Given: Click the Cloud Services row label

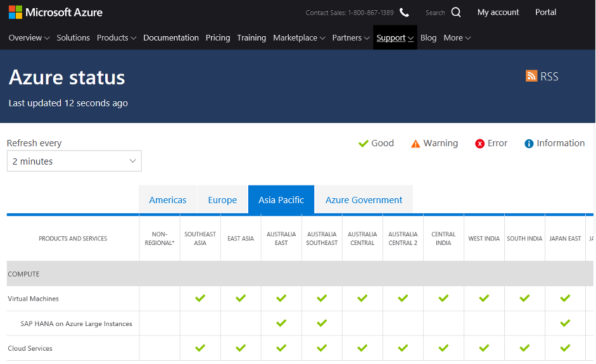Looking at the screenshot, I should point(30,348).
